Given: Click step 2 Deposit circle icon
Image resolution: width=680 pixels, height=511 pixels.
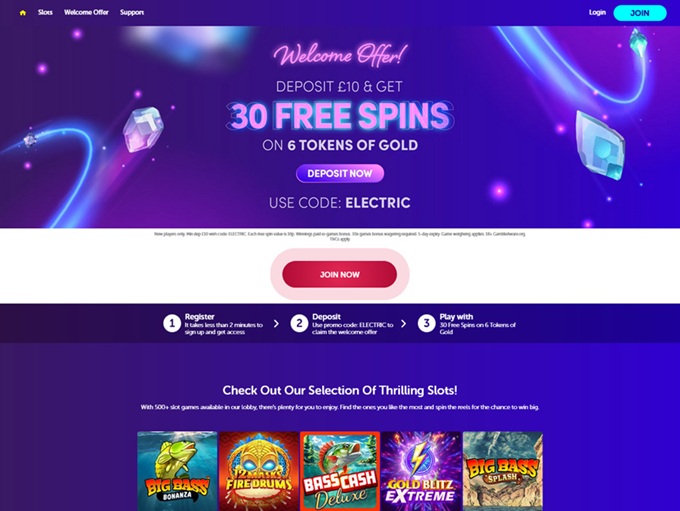Looking at the screenshot, I should tap(299, 324).
